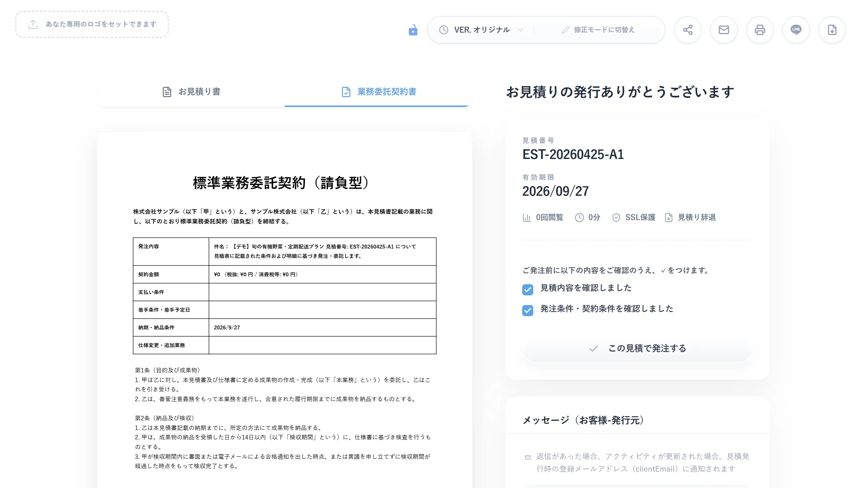Click the printer icon button
Viewport: 868px width, 488px height.
pyautogui.click(x=760, y=30)
